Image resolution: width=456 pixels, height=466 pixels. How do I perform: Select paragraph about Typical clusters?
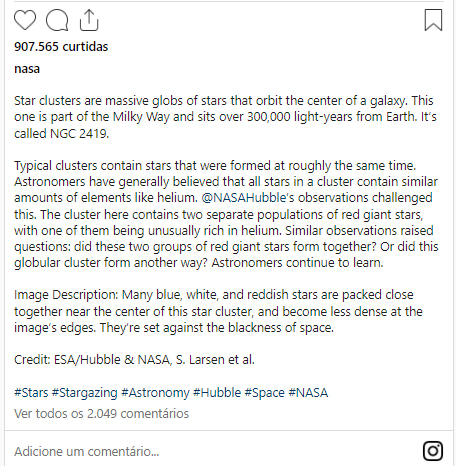[x=226, y=214]
